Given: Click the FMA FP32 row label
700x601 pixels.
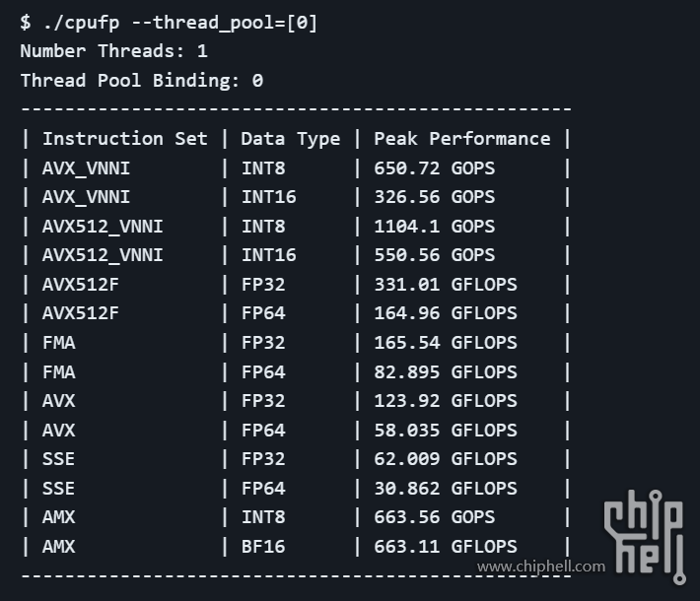Looking at the screenshot, I should pos(58,343).
